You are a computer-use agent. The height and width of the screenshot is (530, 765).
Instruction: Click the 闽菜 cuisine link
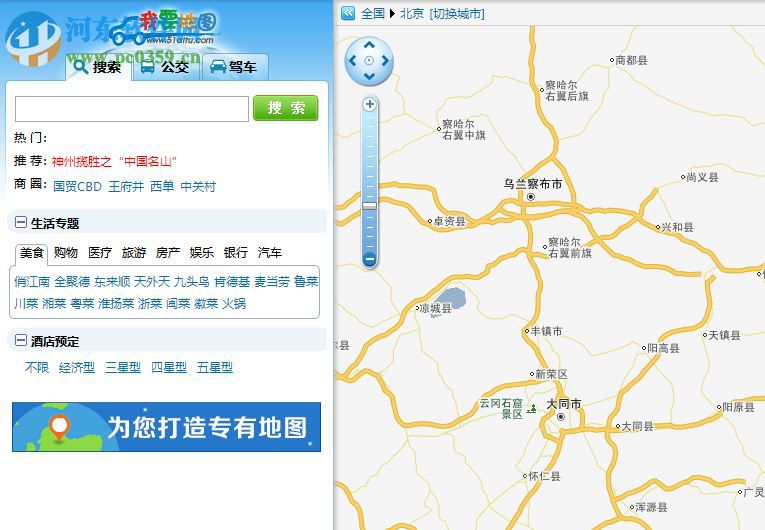pyautogui.click(x=178, y=304)
